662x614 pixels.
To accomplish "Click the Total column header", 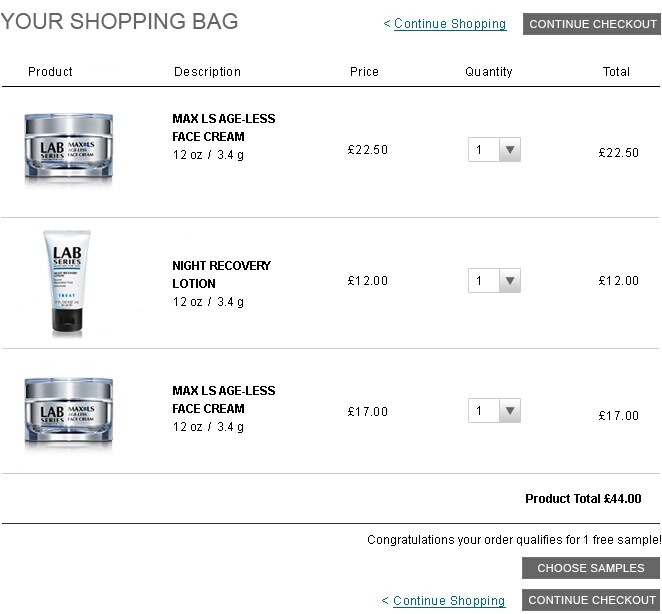I will (616, 71).
